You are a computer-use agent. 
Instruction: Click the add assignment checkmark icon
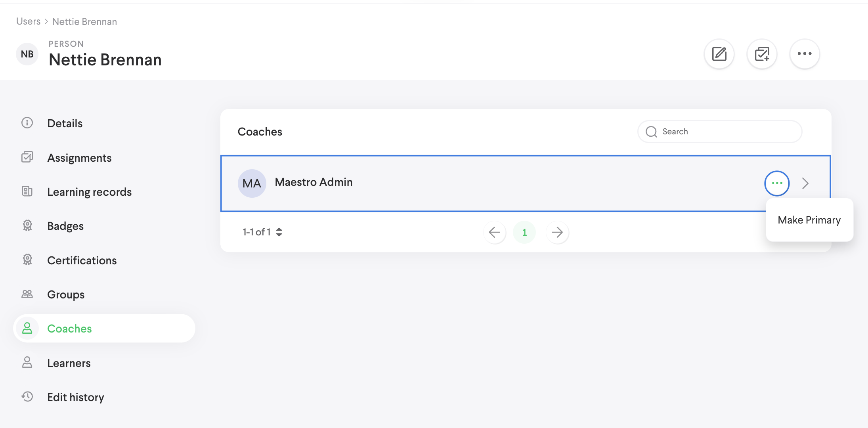coord(762,54)
